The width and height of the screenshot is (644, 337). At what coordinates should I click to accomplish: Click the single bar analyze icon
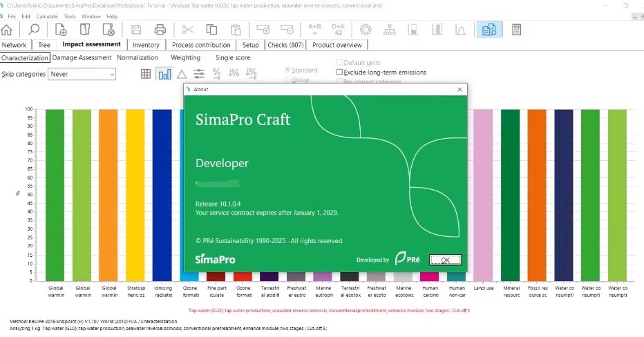click(413, 30)
